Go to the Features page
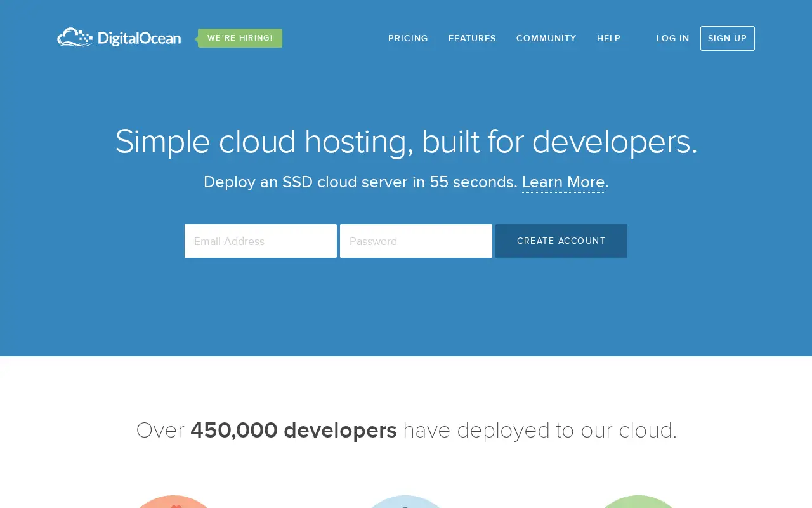The width and height of the screenshot is (812, 508). [472, 38]
